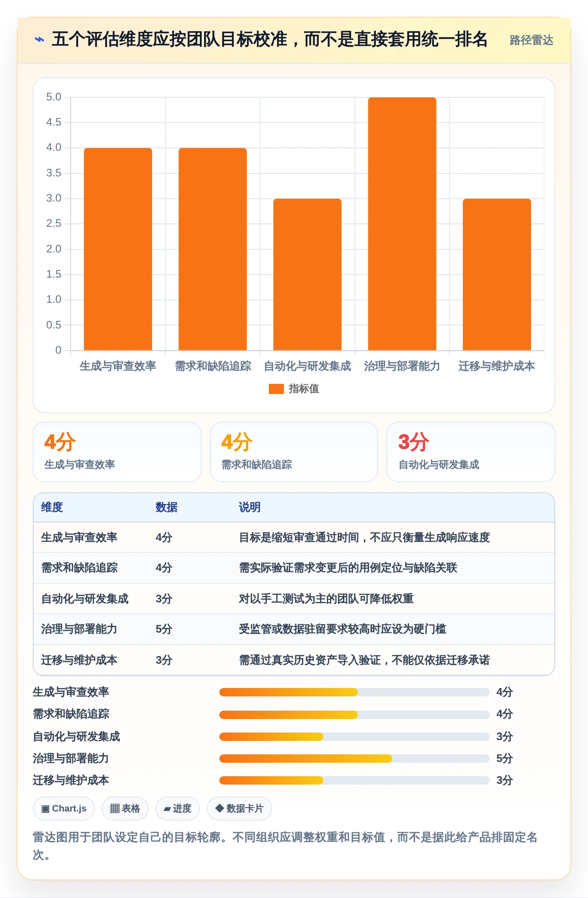Open the 4分 需求和缺陷追踪 data card
Image resolution: width=588 pixels, height=898 pixels.
[x=294, y=452]
